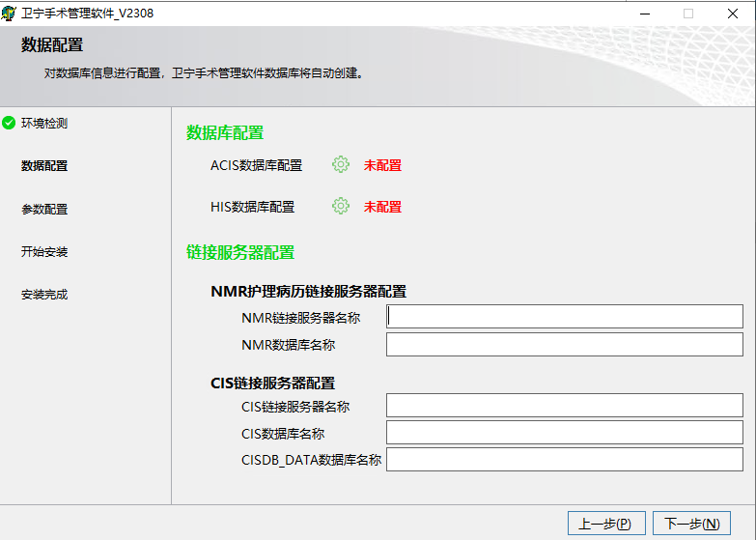Click the 数据库配置 section heading

[x=225, y=132]
